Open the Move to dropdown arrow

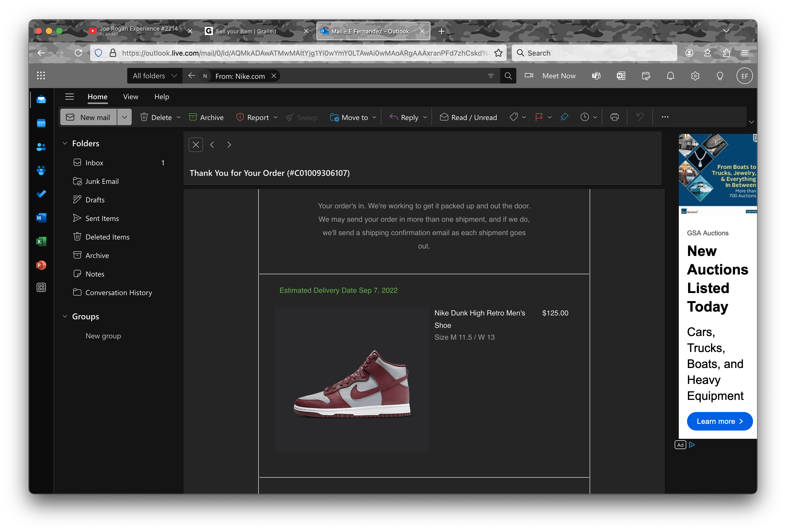pyautogui.click(x=374, y=117)
